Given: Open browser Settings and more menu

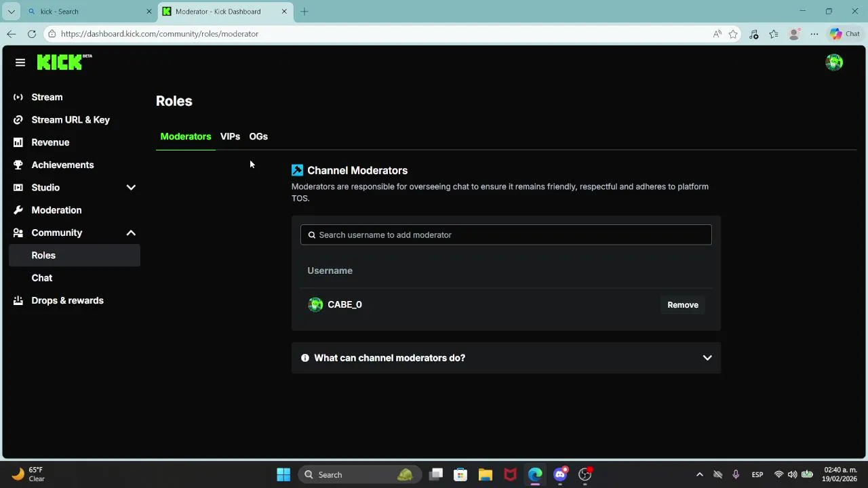Looking at the screenshot, I should click(x=814, y=34).
